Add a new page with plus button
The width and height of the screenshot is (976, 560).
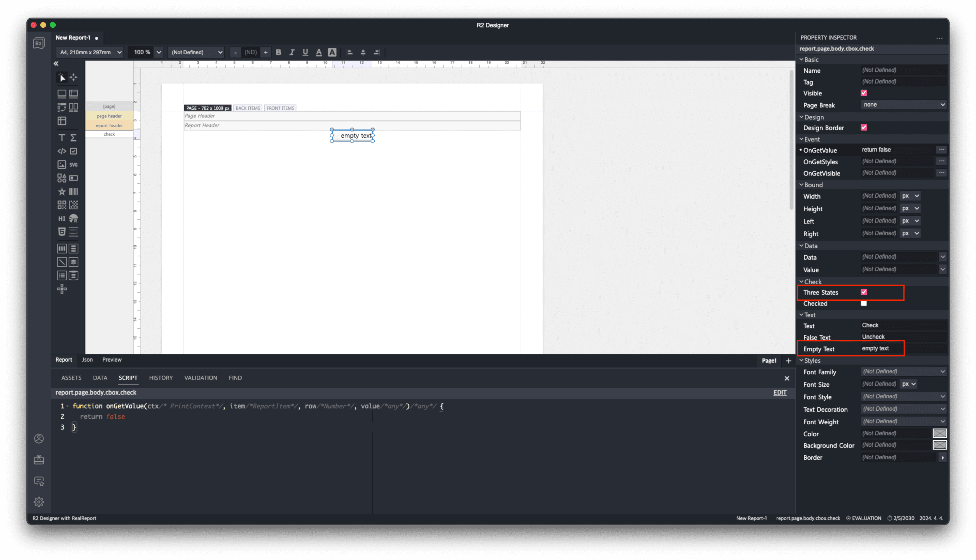tap(789, 361)
